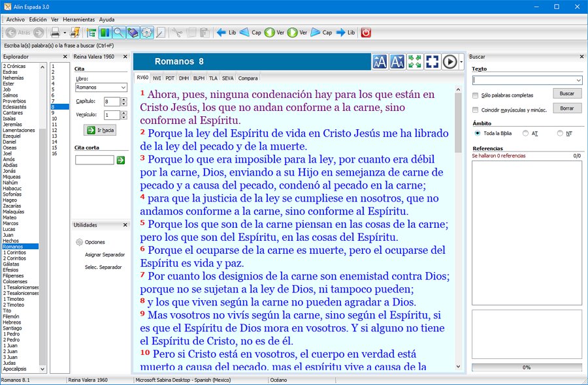Image resolution: width=588 pixels, height=385 pixels.
Task: Click the blue book icon in the toolbar
Action: tap(133, 33)
